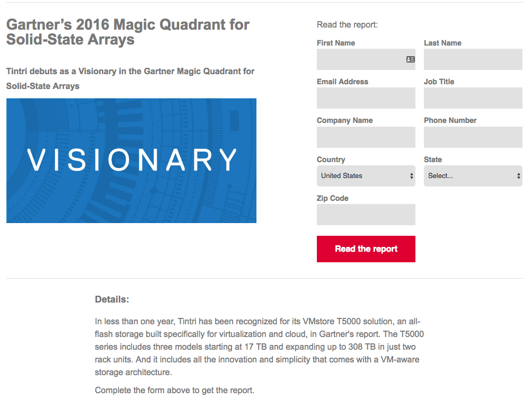The width and height of the screenshot is (532, 408).
Task: Click the Tintri debuts as a Visionary subheading
Action: [x=130, y=78]
